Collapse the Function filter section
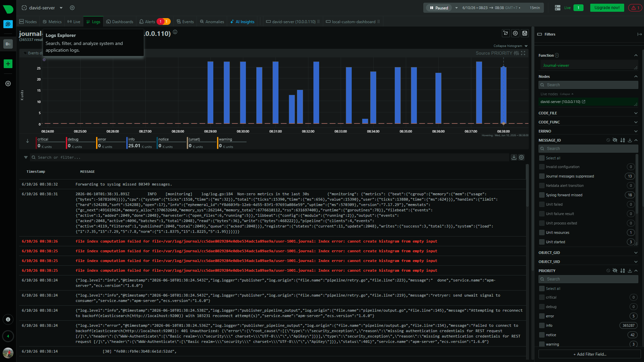 (636, 55)
